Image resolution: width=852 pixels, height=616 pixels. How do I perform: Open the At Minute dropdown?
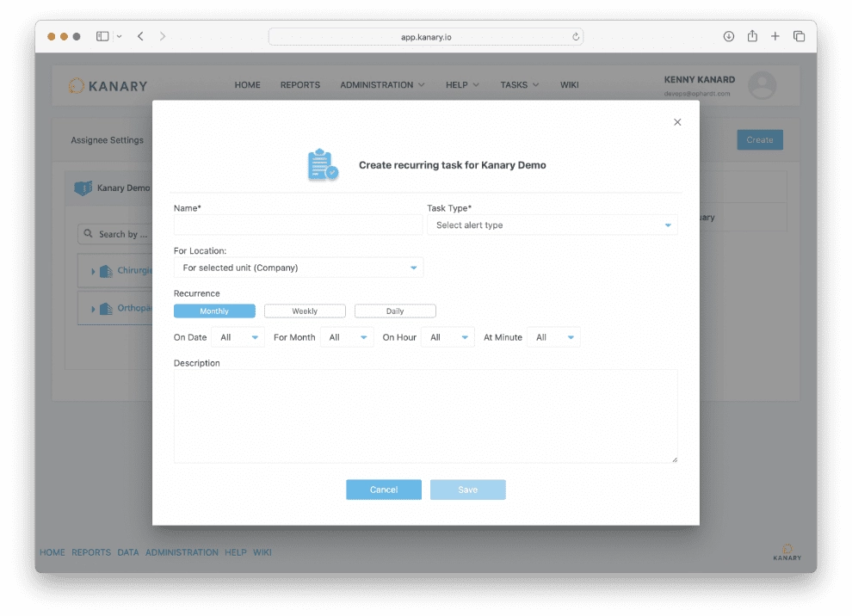point(553,337)
